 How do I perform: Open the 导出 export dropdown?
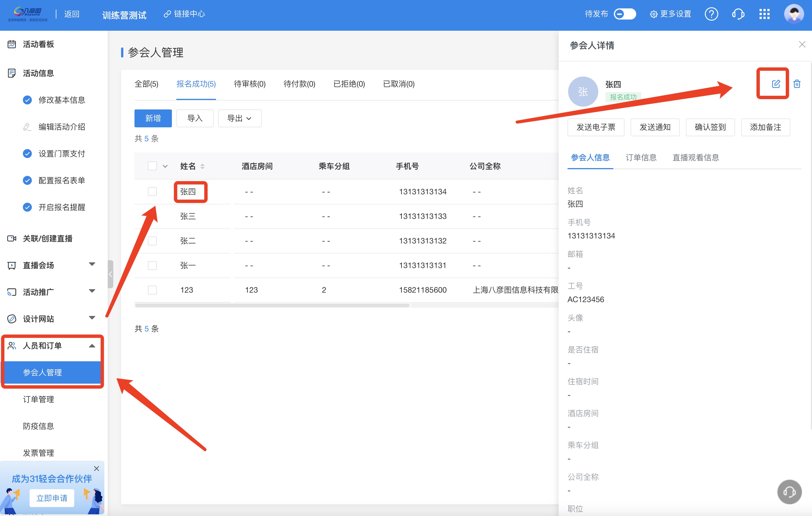pyautogui.click(x=240, y=118)
